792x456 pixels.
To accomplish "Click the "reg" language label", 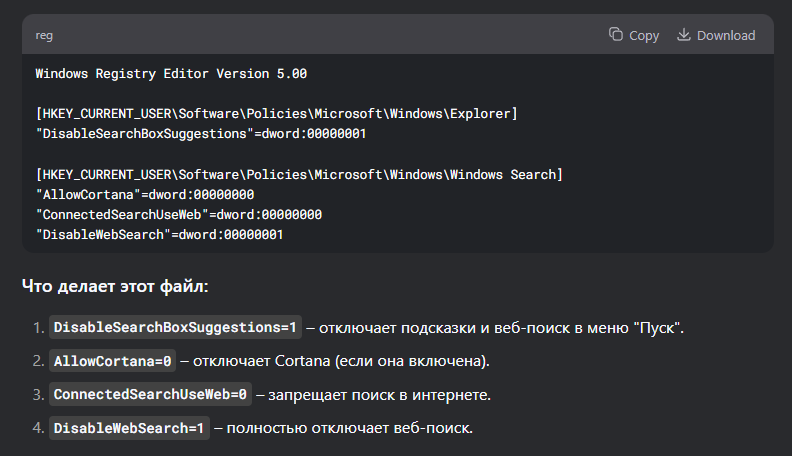I will pyautogui.click(x=44, y=35).
